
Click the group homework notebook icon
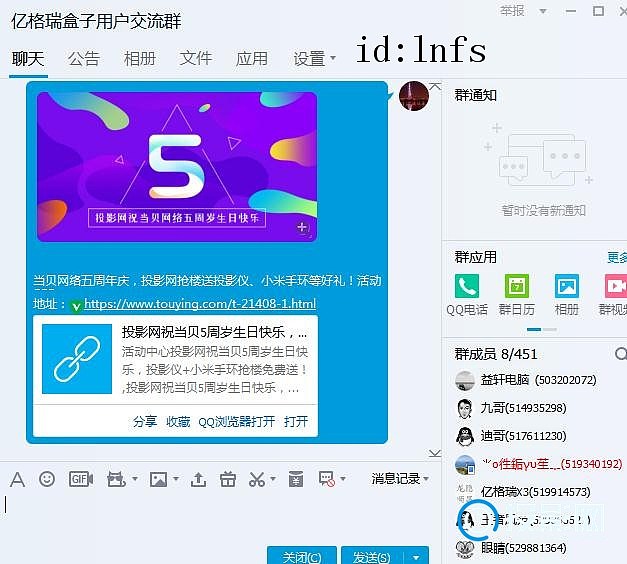pos(296,479)
